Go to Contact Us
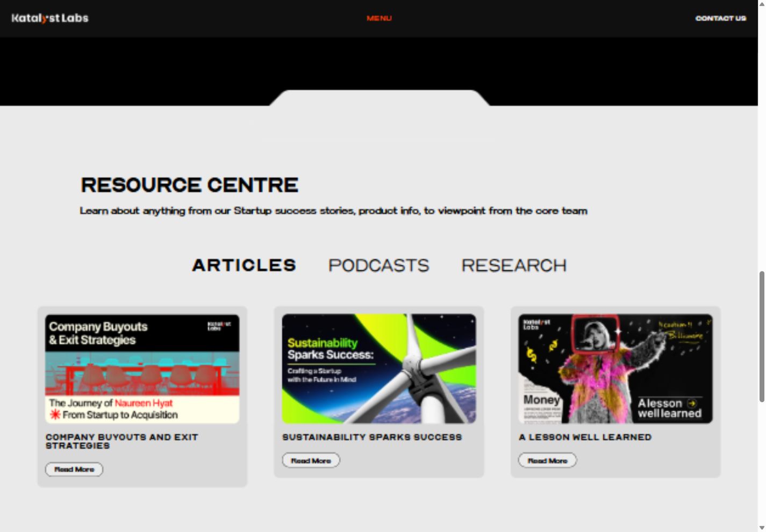The image size is (766, 532). 720,18
